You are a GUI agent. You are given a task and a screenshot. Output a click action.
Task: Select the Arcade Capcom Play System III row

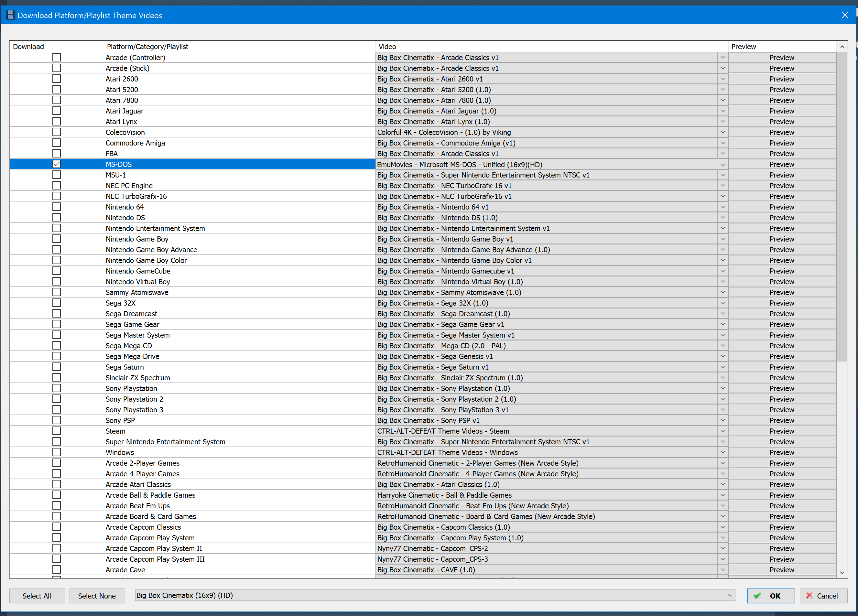pos(239,559)
